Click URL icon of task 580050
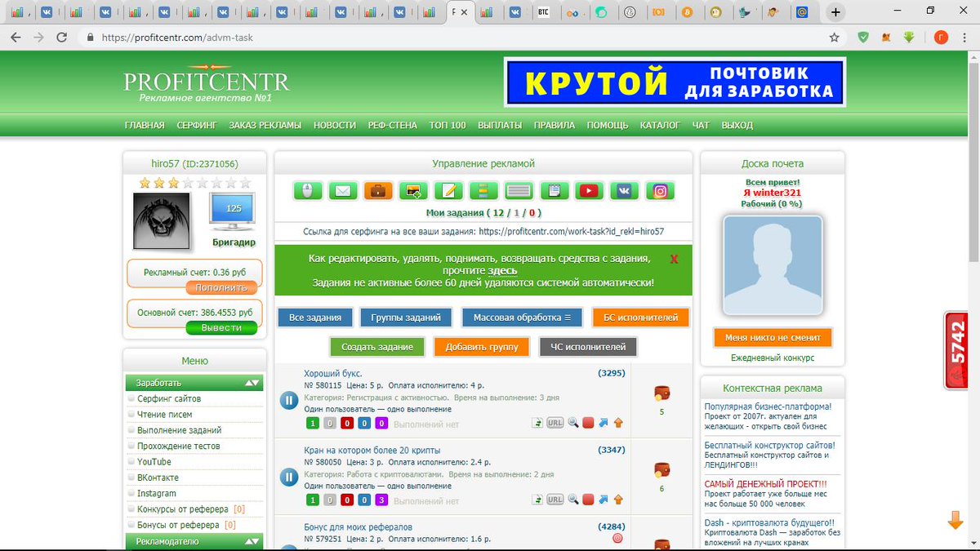 tap(555, 500)
